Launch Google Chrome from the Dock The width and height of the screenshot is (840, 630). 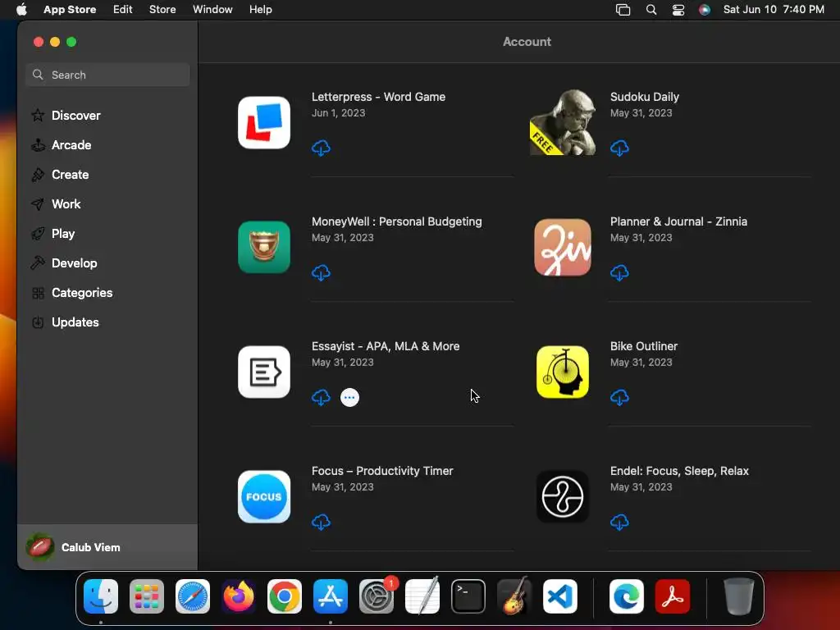pyautogui.click(x=285, y=596)
